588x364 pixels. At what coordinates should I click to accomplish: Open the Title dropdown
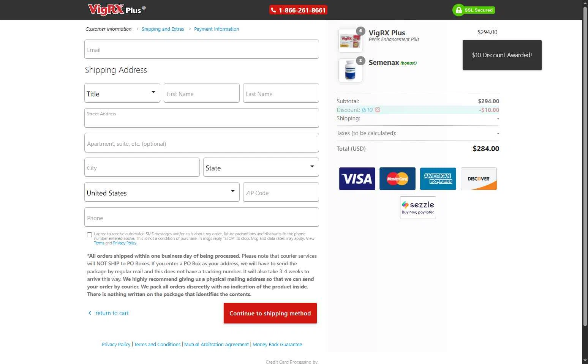tap(122, 93)
